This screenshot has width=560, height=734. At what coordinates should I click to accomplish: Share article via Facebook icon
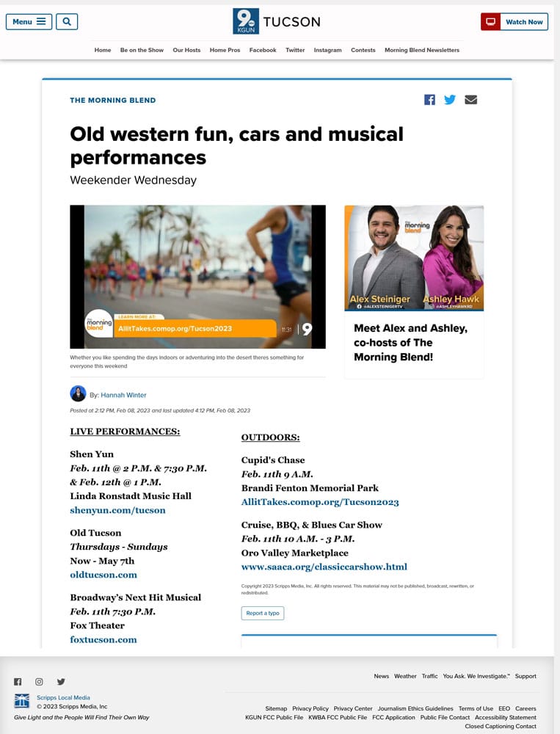(x=429, y=100)
